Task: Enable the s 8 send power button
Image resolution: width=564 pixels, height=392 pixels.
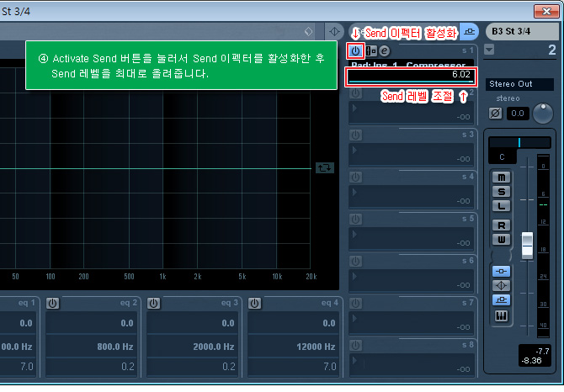Action: point(355,345)
